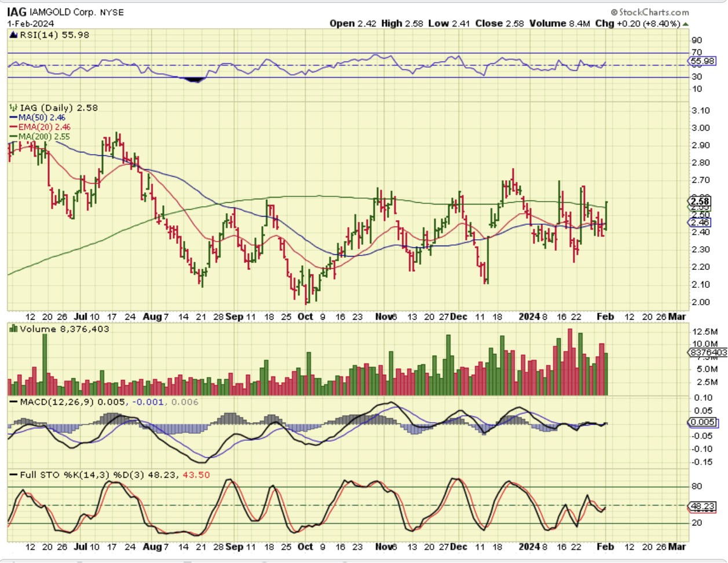
Task: Click the Low 2.41 value
Action: point(449,23)
